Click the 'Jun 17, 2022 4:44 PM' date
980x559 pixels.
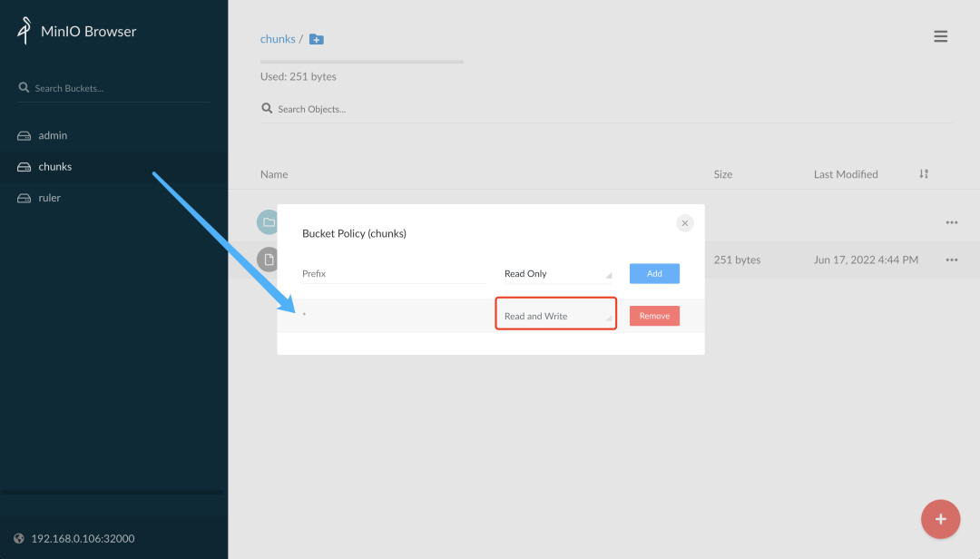coord(866,260)
